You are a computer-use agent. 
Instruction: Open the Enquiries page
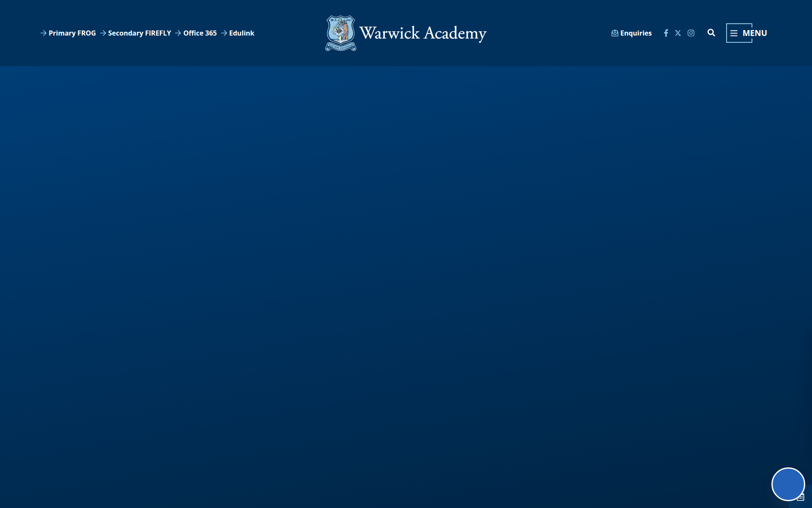pos(631,33)
